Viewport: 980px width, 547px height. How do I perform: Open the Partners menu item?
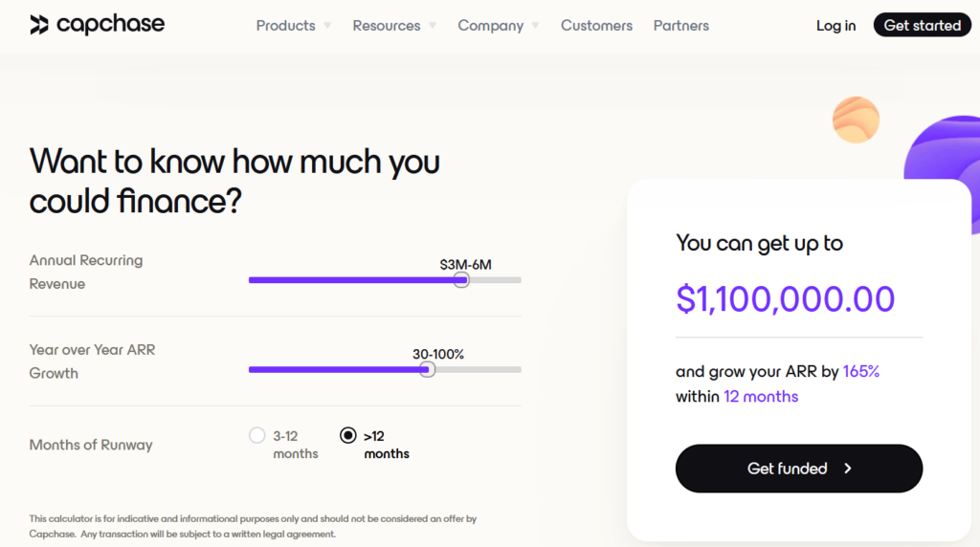(681, 26)
